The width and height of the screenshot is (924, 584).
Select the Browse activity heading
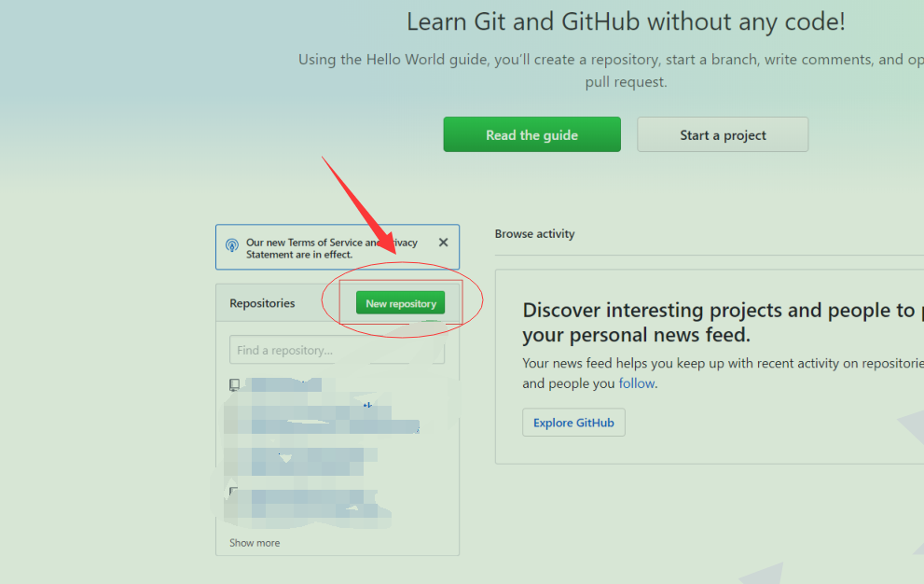(534, 233)
